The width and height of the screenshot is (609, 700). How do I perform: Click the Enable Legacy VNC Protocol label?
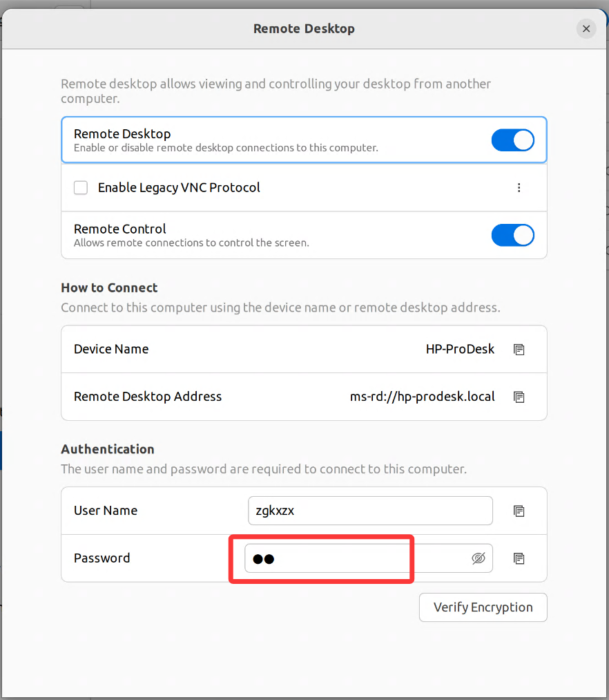[x=179, y=187]
